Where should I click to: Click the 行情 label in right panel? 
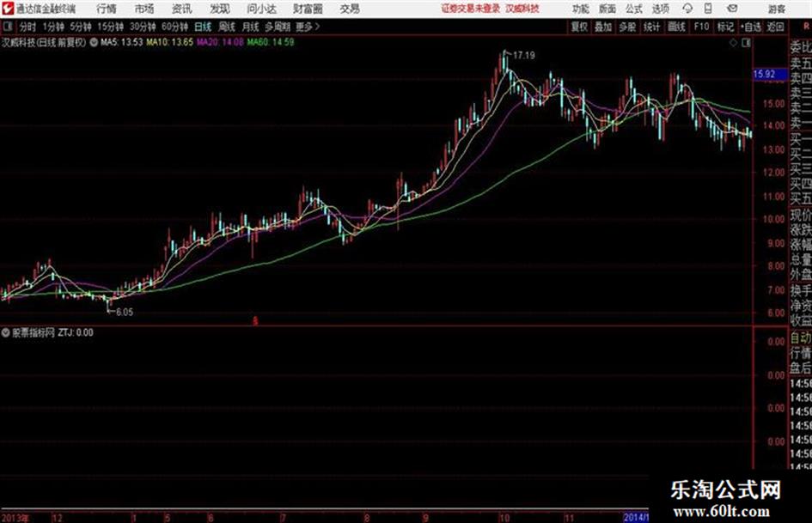[800, 353]
